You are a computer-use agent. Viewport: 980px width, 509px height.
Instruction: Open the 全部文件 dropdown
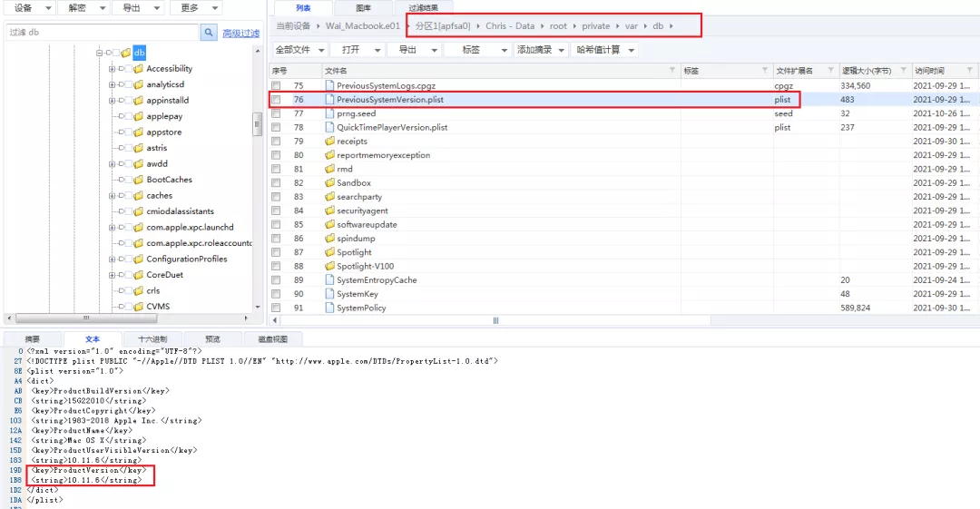tap(300, 49)
